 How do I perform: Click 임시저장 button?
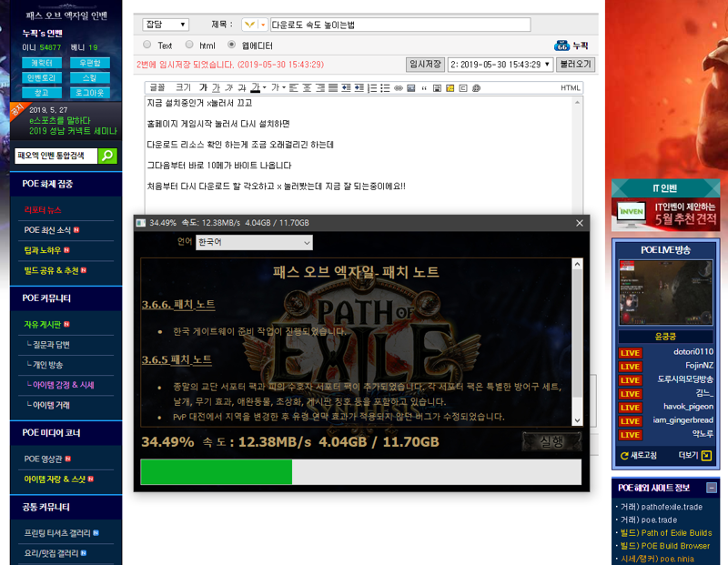(x=425, y=65)
